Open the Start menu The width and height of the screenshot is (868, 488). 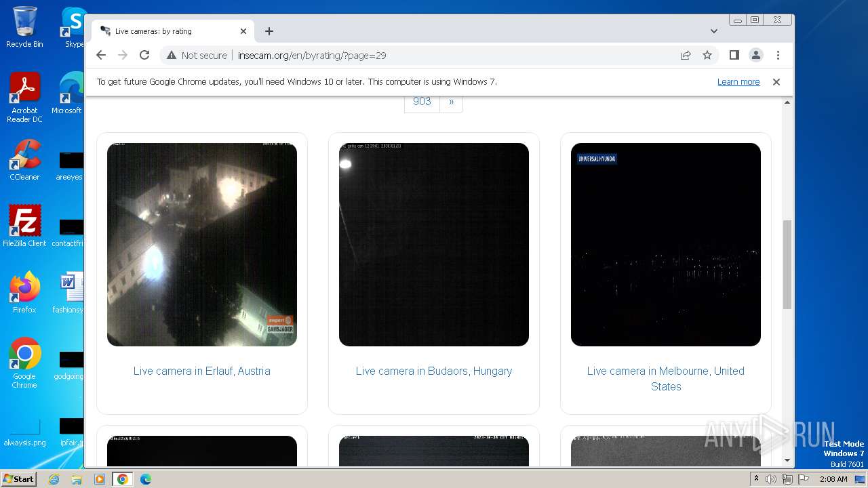[18, 479]
